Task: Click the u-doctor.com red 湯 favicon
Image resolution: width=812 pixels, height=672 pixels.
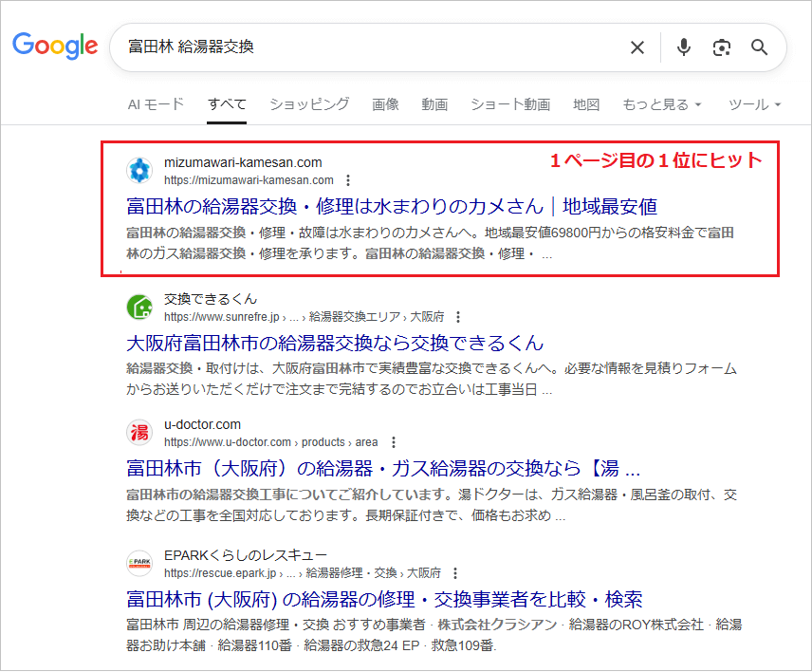Action: tap(140, 433)
